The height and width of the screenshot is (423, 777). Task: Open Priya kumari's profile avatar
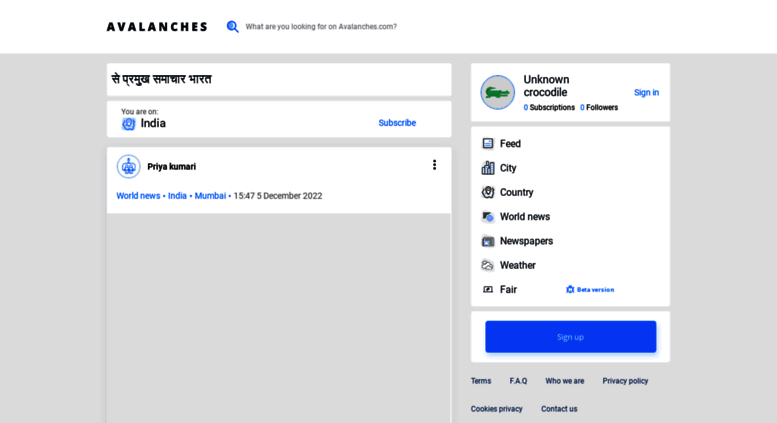(x=128, y=166)
